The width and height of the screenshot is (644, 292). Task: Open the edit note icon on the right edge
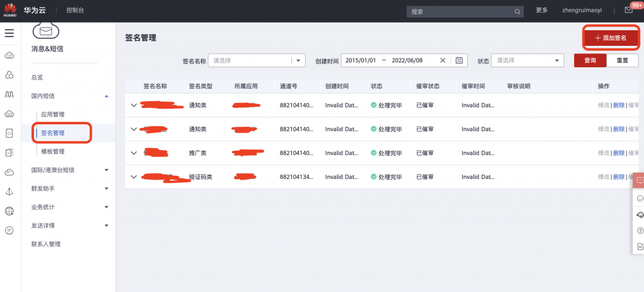pyautogui.click(x=640, y=247)
